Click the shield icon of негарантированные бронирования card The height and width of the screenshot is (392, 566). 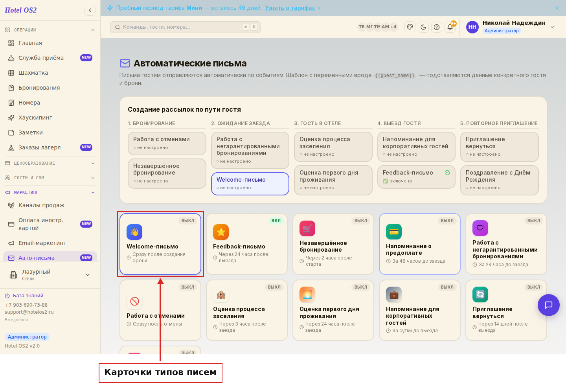coord(480,228)
